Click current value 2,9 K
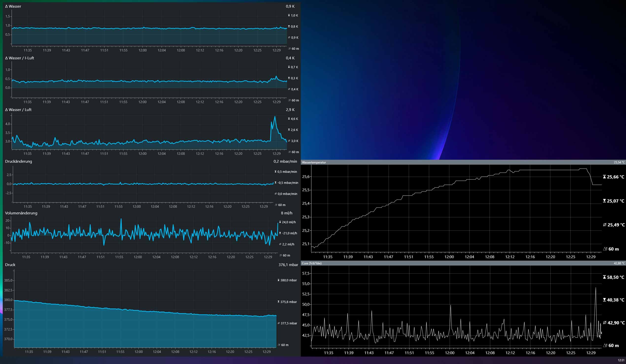Viewport: 626px width, 364px height. click(290, 110)
